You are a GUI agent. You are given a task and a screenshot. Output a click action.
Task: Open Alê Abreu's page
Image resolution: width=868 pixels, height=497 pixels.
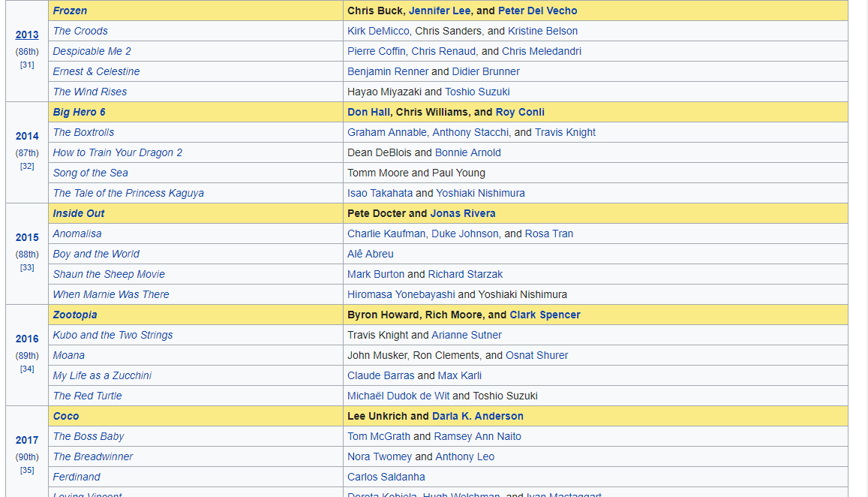[371, 254]
